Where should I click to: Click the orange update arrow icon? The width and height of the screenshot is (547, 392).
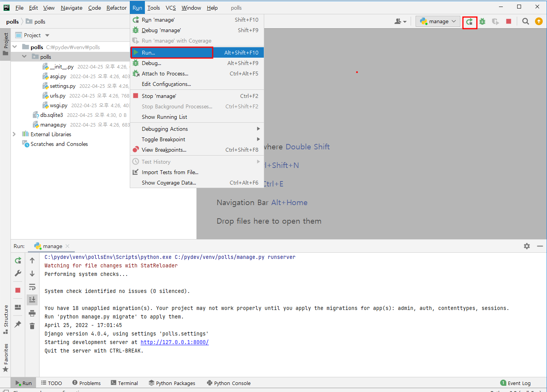click(x=539, y=22)
